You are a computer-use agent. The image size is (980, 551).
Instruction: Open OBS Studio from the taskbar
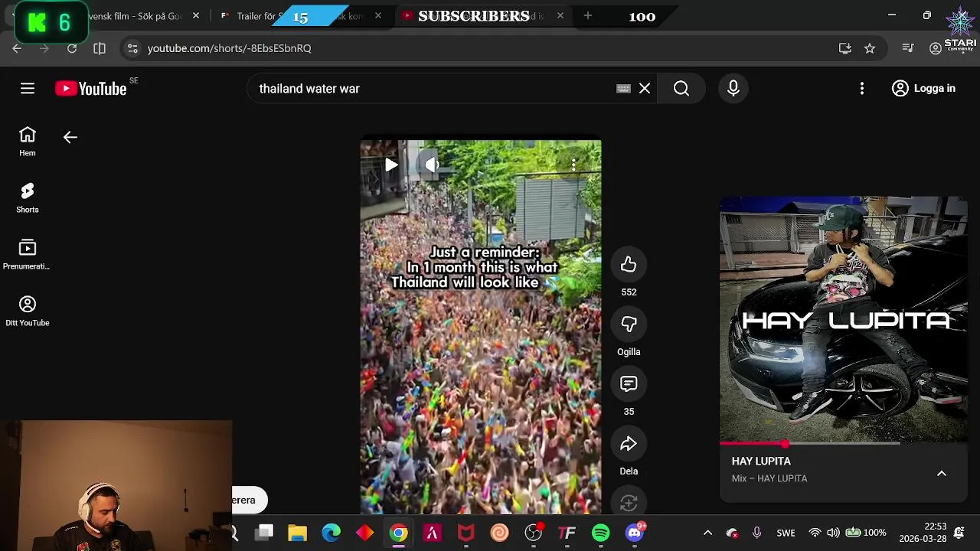(x=534, y=533)
